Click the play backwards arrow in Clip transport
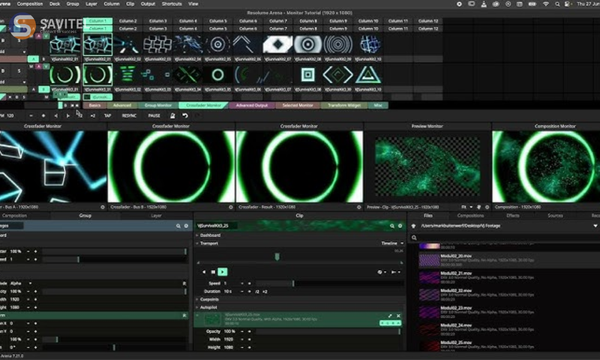Image resolution: width=600 pixels, height=360 pixels. [x=204, y=272]
